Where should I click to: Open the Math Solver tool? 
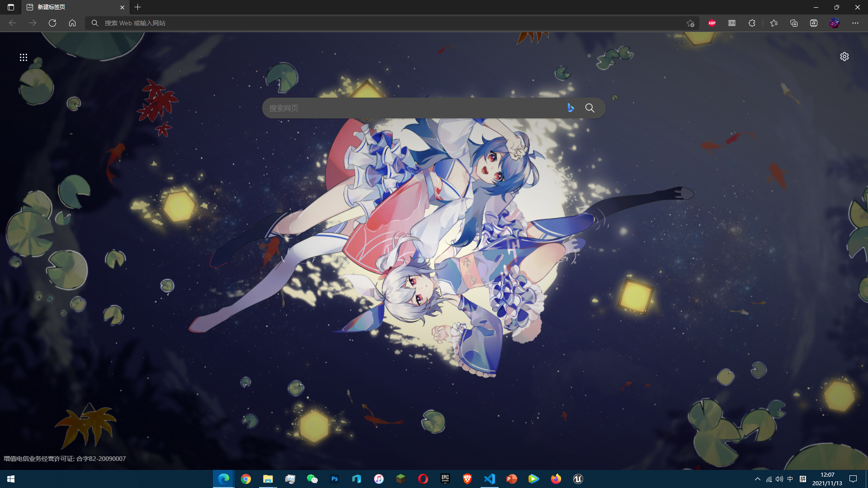click(x=814, y=23)
